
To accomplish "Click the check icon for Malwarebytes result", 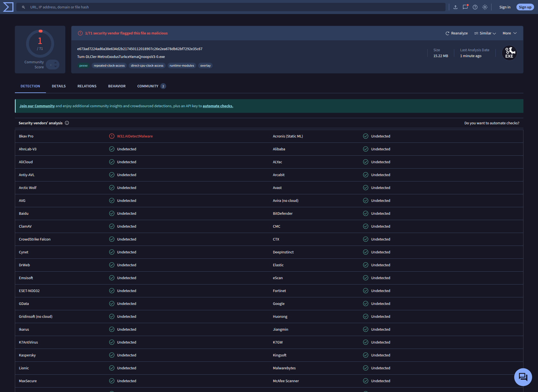I will 366,368.
